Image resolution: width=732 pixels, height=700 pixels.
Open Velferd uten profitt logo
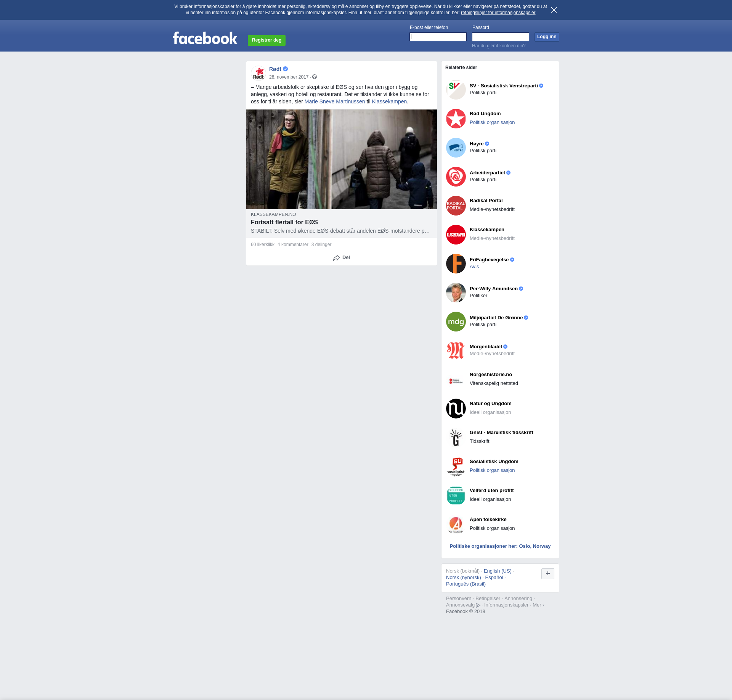click(x=456, y=496)
